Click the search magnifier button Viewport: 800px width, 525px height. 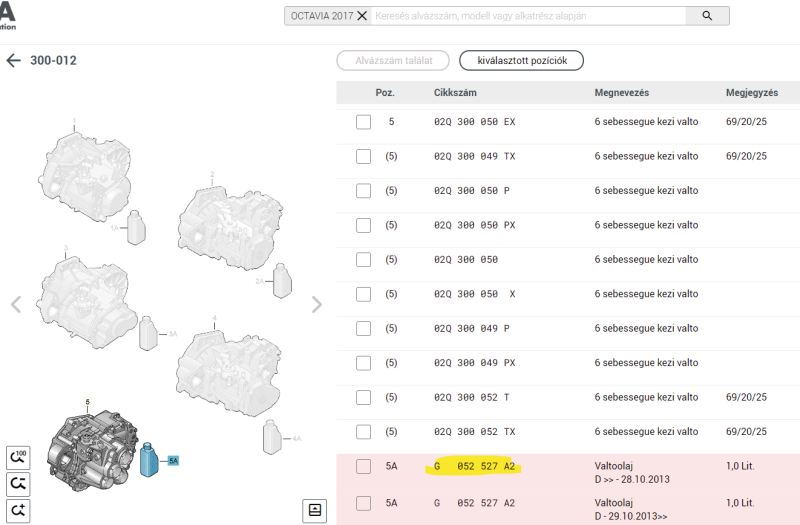[x=707, y=16]
